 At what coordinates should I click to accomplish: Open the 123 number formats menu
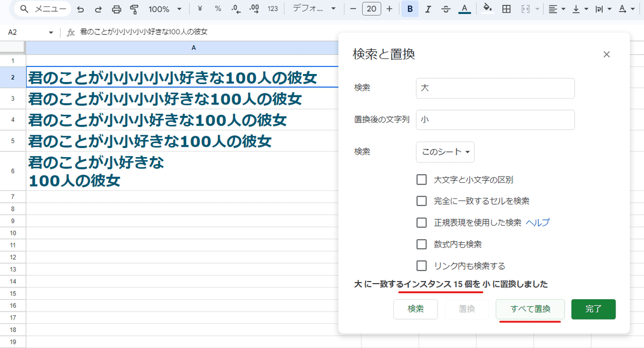273,9
